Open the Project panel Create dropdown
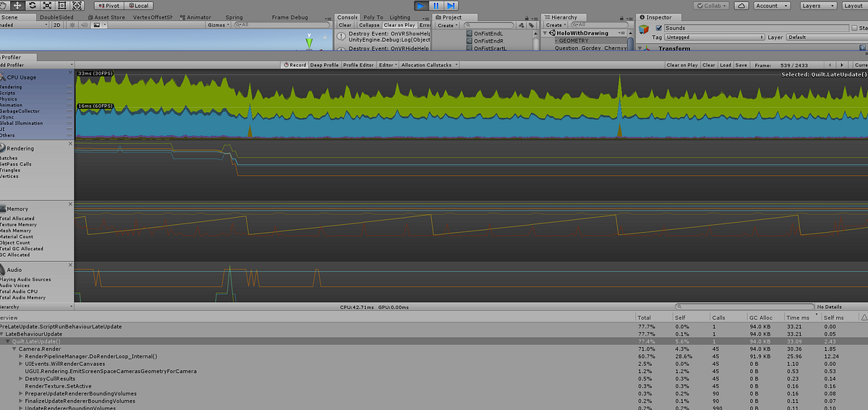Screen dimensions: 868x410 pyautogui.click(x=448, y=25)
